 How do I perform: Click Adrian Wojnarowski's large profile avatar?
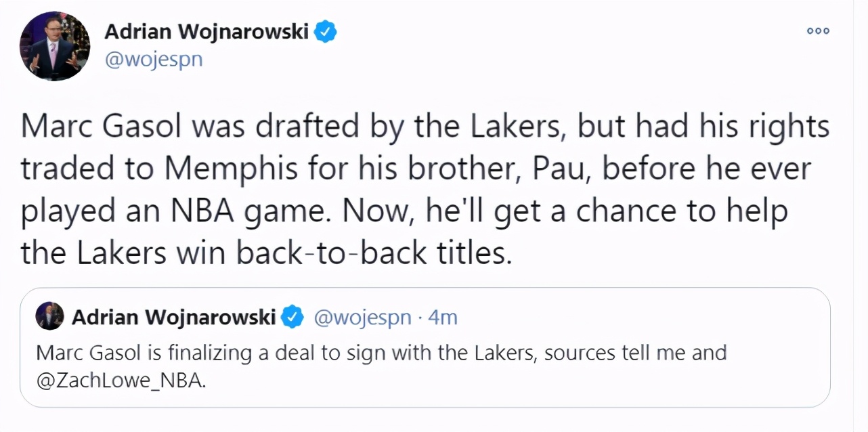pos(55,46)
